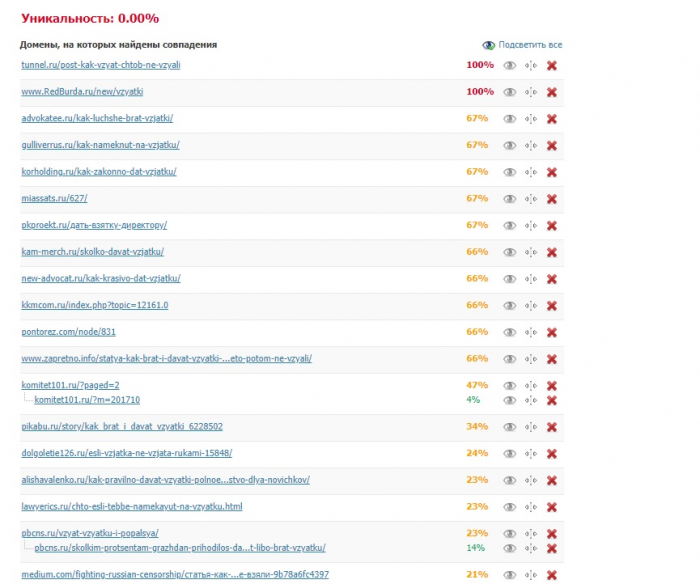Delete the pkproekt.ru row with the red X
Viewport: 700px width, 584px height.
click(552, 226)
